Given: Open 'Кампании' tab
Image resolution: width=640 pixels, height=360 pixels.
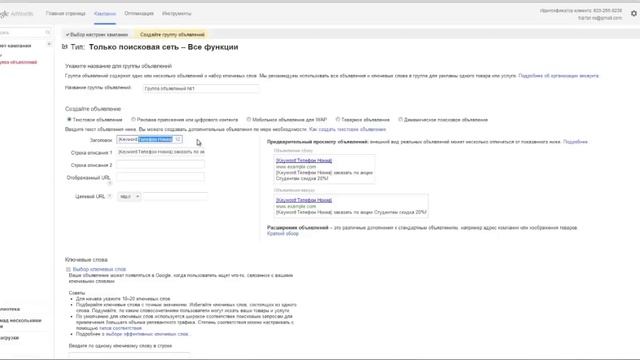Looking at the screenshot, I should 105,13.
